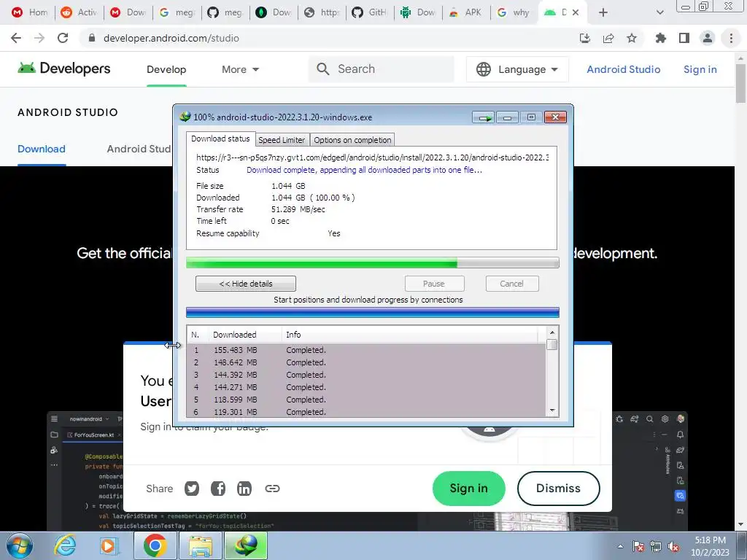Click the IDM send-to-tray arrow button
Image resolution: width=747 pixels, height=560 pixels.
[484, 117]
